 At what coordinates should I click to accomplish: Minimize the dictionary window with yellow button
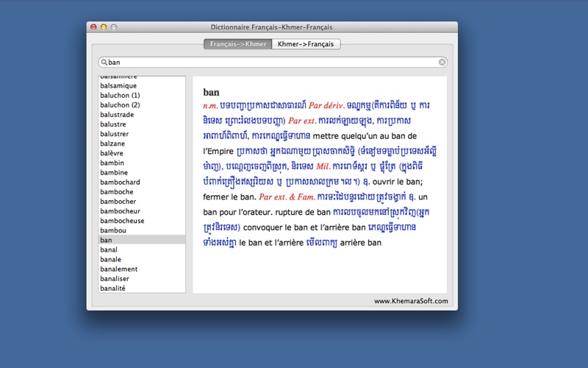[104, 27]
